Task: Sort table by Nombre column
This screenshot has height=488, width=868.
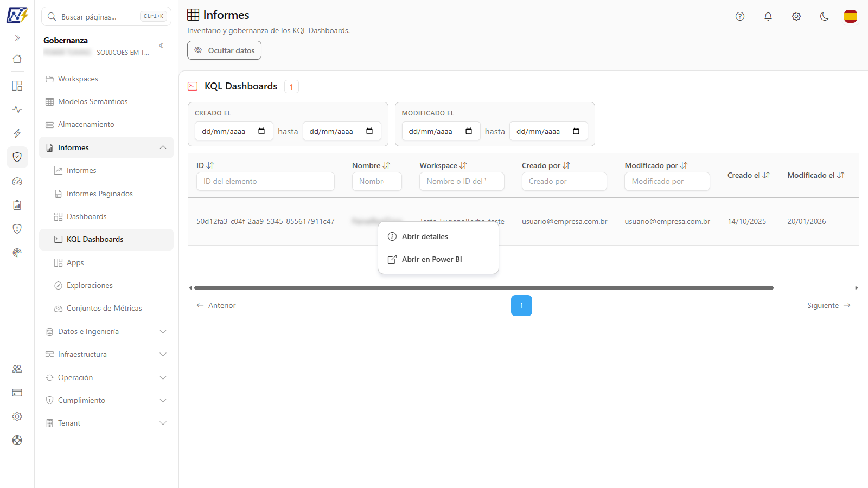Action: (x=386, y=165)
